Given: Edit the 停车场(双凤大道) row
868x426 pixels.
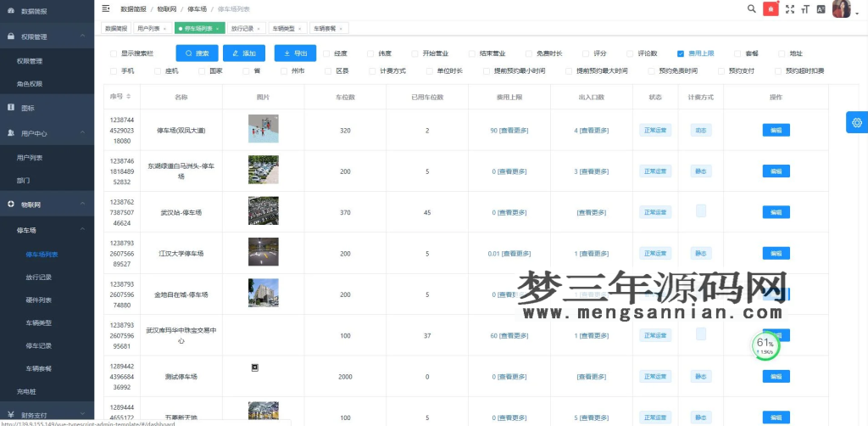Looking at the screenshot, I should pos(776,130).
